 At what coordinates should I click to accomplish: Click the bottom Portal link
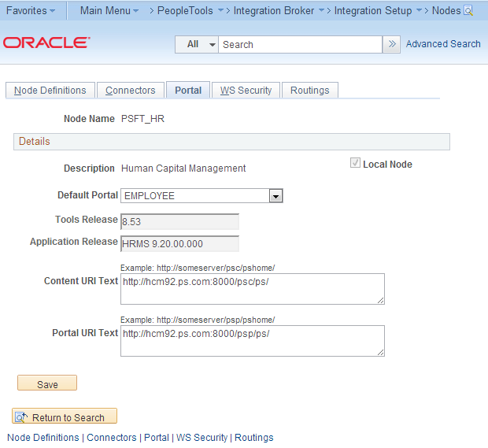pos(156,438)
